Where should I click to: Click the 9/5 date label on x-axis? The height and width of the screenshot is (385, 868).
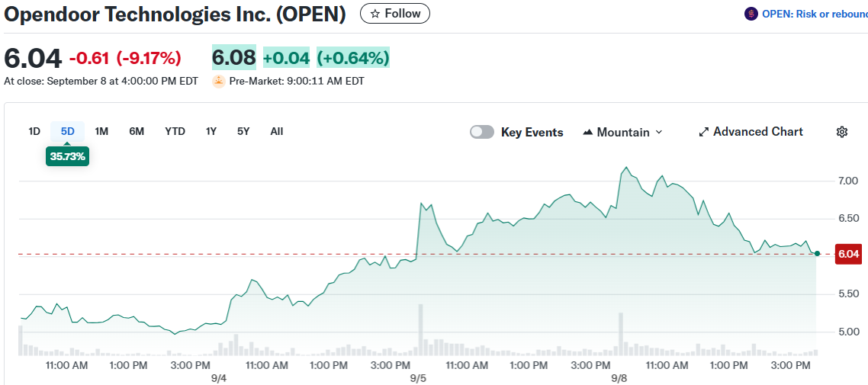tap(418, 378)
